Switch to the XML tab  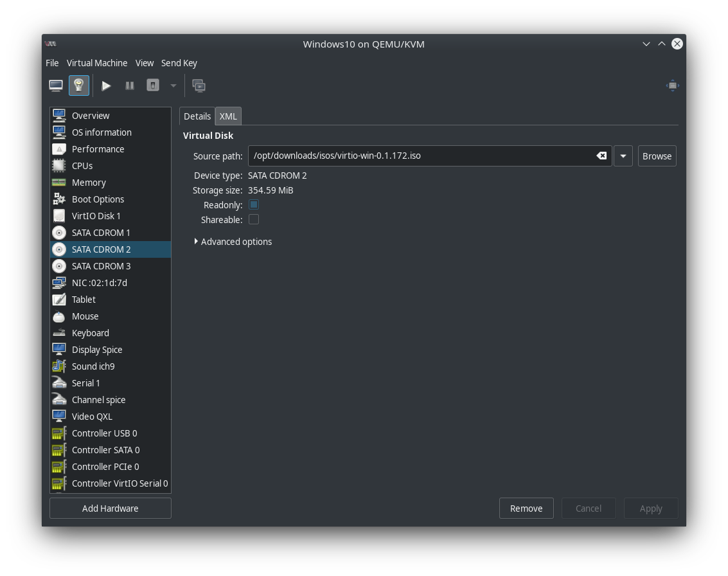[228, 116]
